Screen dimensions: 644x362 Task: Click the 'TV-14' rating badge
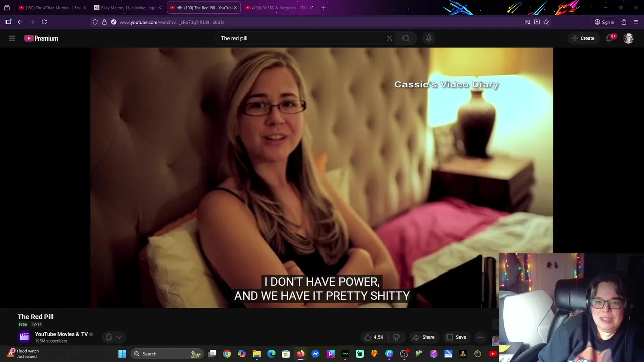point(36,324)
